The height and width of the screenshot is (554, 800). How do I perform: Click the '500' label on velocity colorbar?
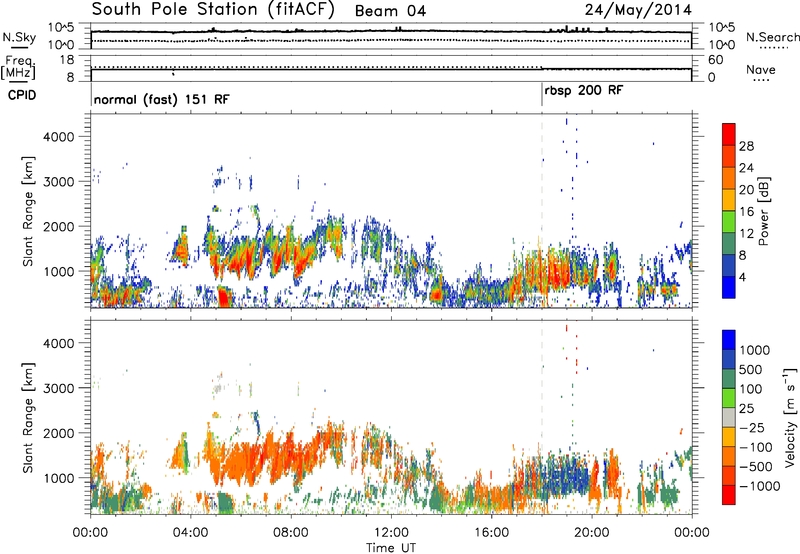pyautogui.click(x=751, y=369)
